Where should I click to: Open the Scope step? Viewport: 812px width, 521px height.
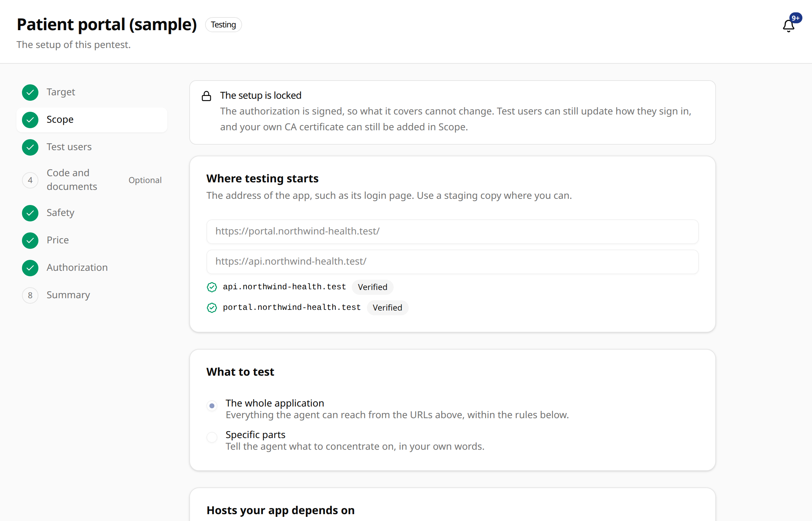[92, 120]
